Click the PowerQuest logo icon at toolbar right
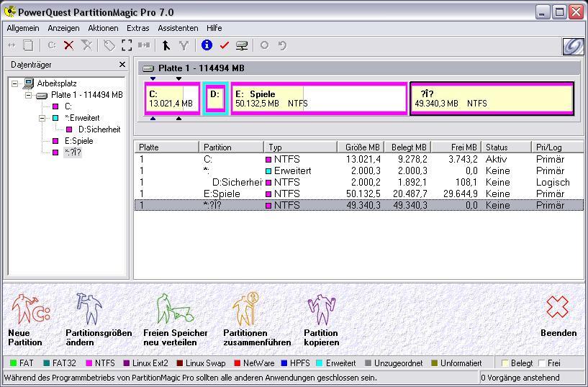 tap(573, 47)
